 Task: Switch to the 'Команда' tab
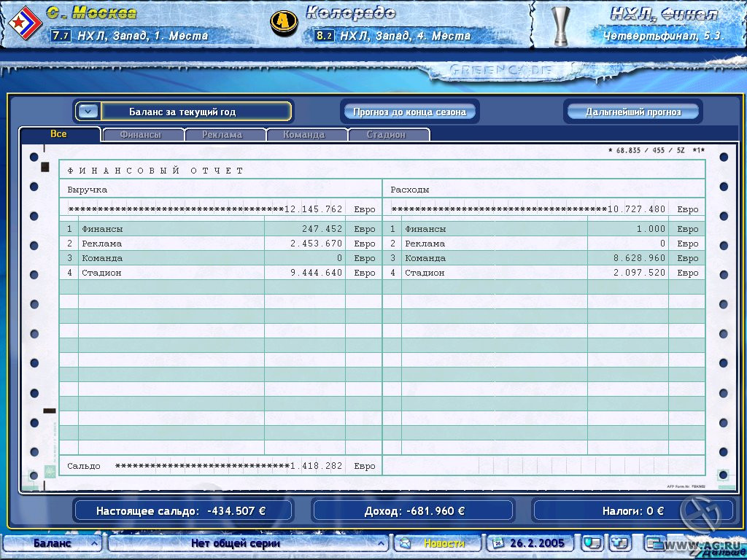(306, 135)
